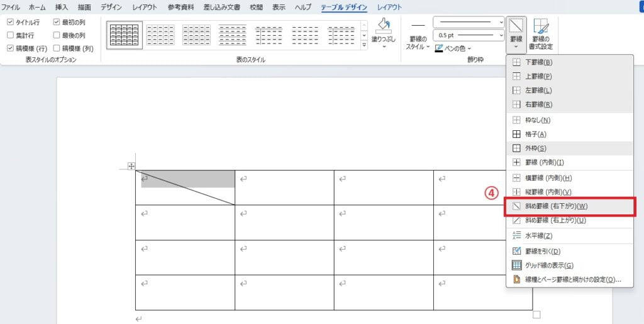Switch to 校閲 tab
The height and width of the screenshot is (324, 644).
point(257,7)
